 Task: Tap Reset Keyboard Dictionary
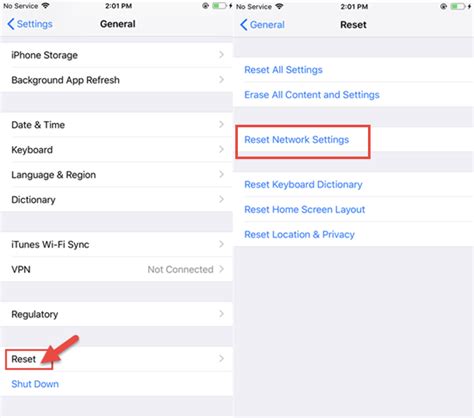tap(303, 184)
